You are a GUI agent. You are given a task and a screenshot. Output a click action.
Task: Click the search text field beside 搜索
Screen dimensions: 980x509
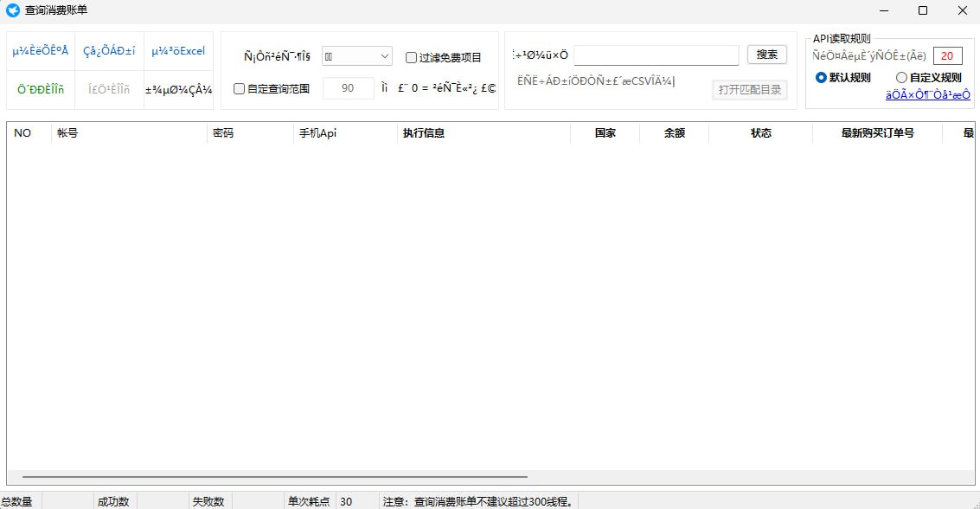point(657,55)
